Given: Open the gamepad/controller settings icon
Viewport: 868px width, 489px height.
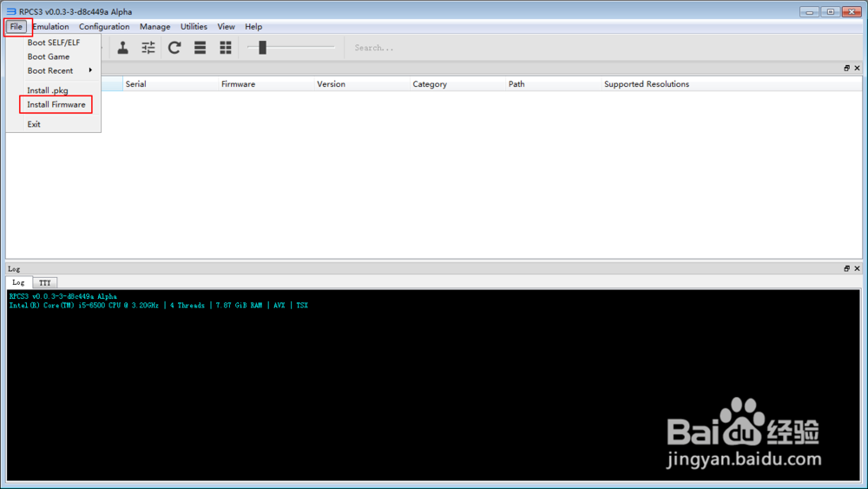Looking at the screenshot, I should 123,48.
